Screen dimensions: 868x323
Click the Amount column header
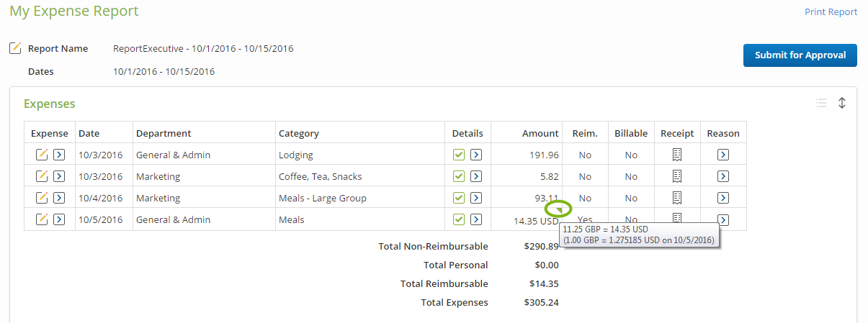[x=540, y=133]
